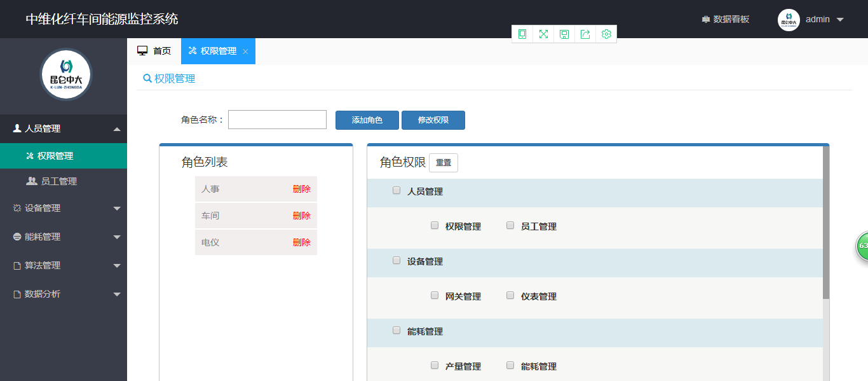Delete the 电仪 role
The height and width of the screenshot is (381, 868).
[x=302, y=242]
